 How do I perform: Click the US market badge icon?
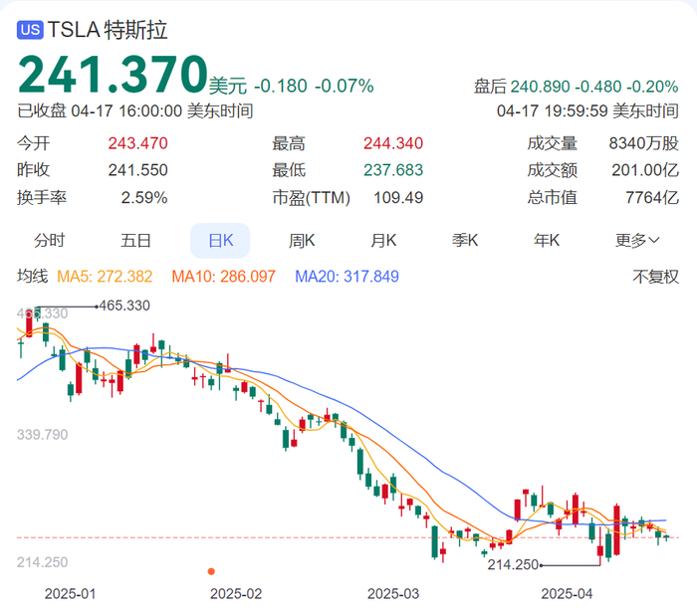30,30
